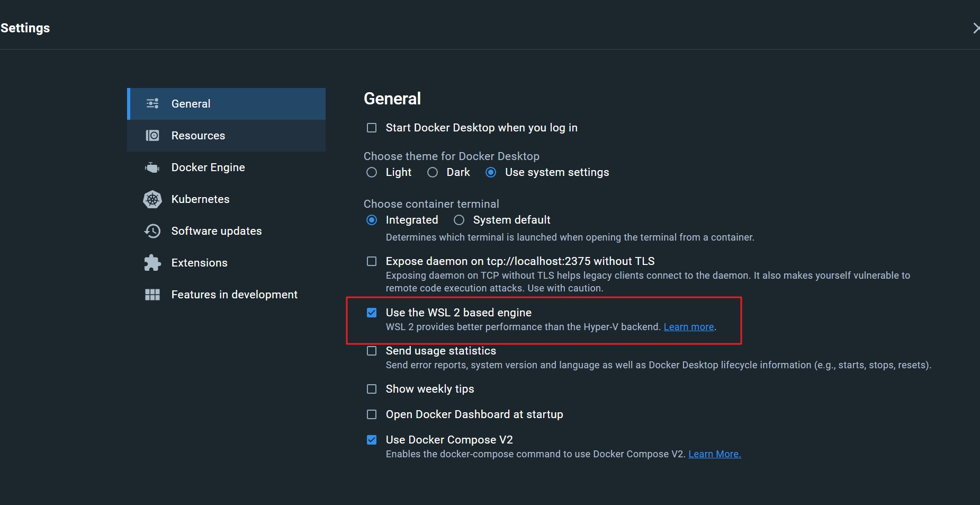Click 'WSL 2 provides better performance' description
Image resolution: width=980 pixels, height=505 pixels.
click(x=524, y=327)
